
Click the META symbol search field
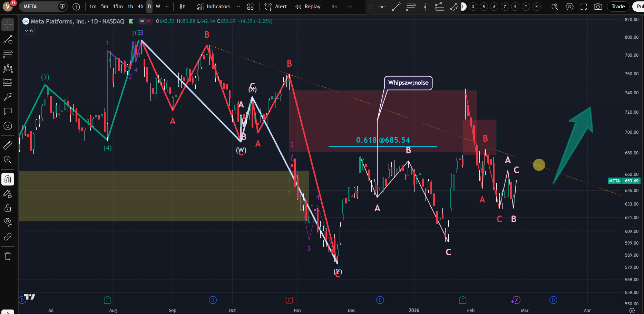[x=38, y=7]
